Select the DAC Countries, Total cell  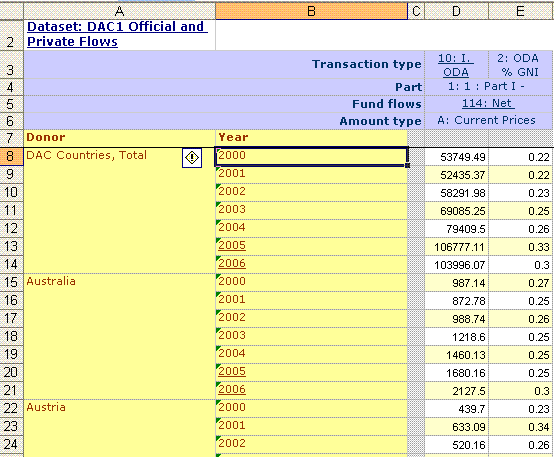coord(119,210)
